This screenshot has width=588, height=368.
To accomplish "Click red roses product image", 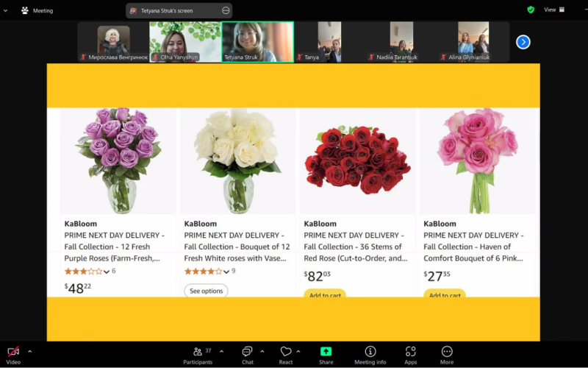I will tap(357, 161).
